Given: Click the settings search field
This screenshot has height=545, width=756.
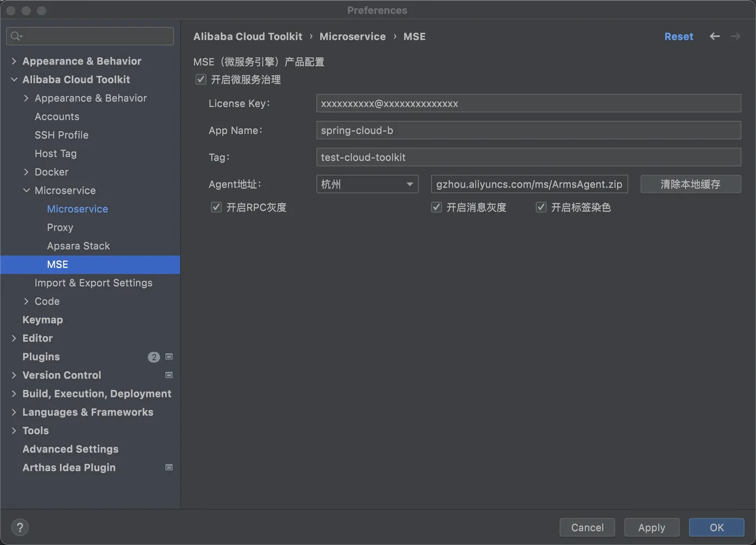Looking at the screenshot, I should (90, 36).
